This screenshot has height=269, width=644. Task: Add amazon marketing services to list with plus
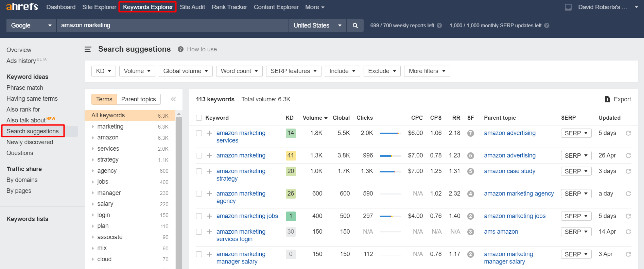click(x=209, y=133)
